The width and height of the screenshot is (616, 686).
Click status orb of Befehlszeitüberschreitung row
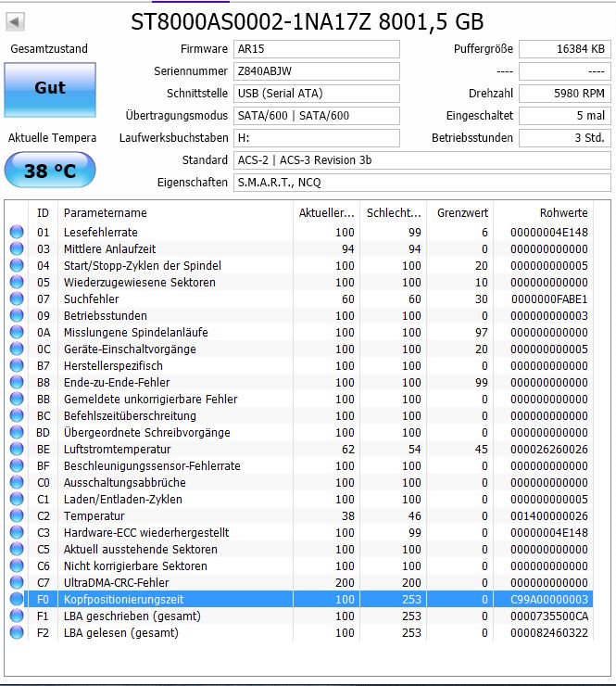(17, 415)
